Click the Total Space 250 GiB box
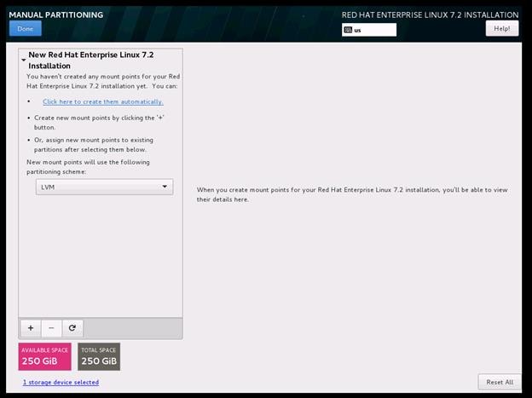The width and height of the screenshot is (532, 398). point(99,356)
